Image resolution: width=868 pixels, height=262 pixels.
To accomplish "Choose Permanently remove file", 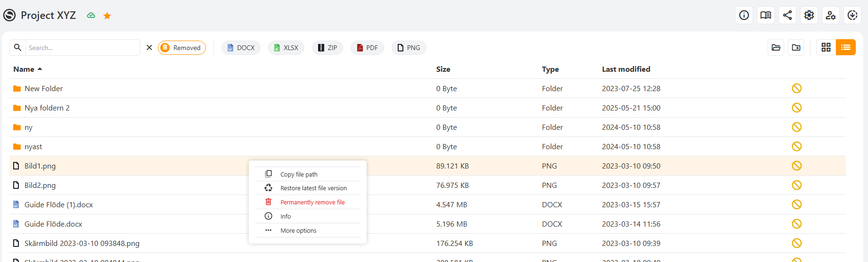I will click(x=308, y=202).
